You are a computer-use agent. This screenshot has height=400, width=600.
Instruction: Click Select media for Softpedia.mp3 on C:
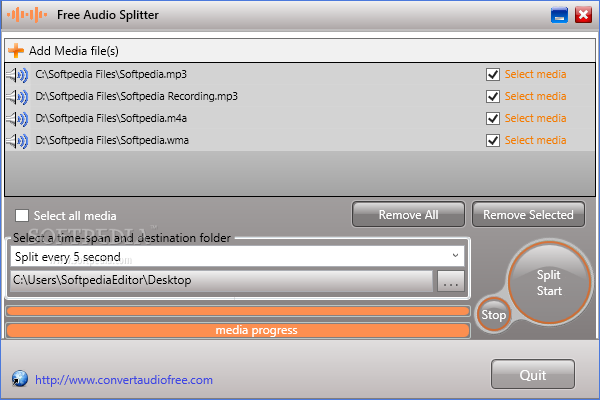(x=535, y=74)
